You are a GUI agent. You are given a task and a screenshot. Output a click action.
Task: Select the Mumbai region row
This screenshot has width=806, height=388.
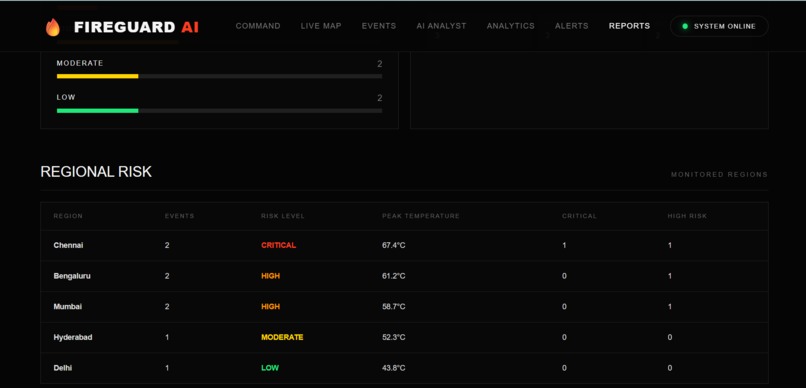(404, 307)
